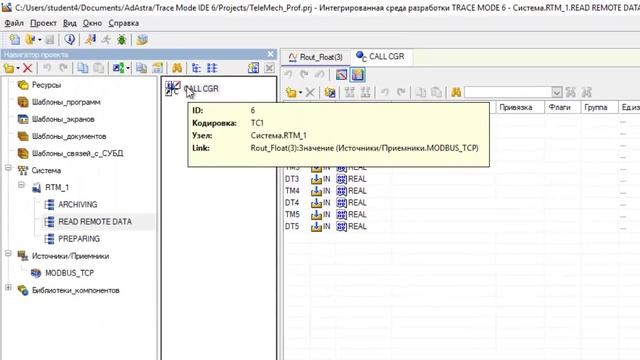Open the Окно menu
The height and width of the screenshot is (360, 640).
pos(92,23)
